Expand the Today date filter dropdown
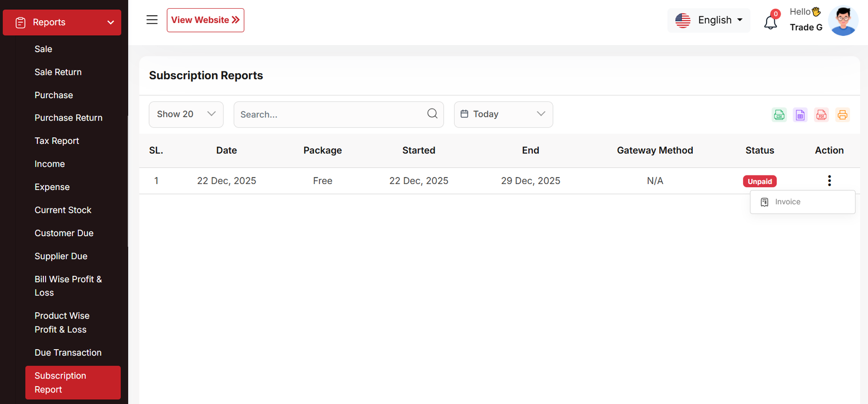 point(503,114)
